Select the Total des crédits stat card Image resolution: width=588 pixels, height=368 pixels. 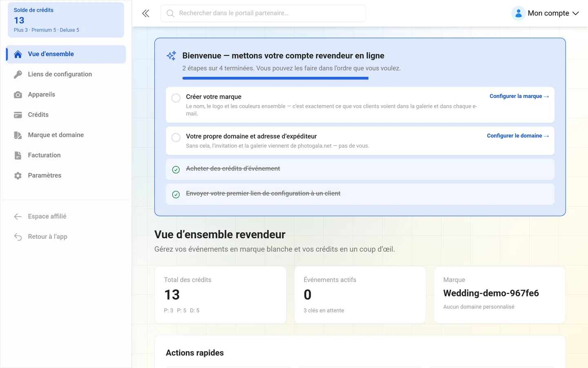coord(220,295)
